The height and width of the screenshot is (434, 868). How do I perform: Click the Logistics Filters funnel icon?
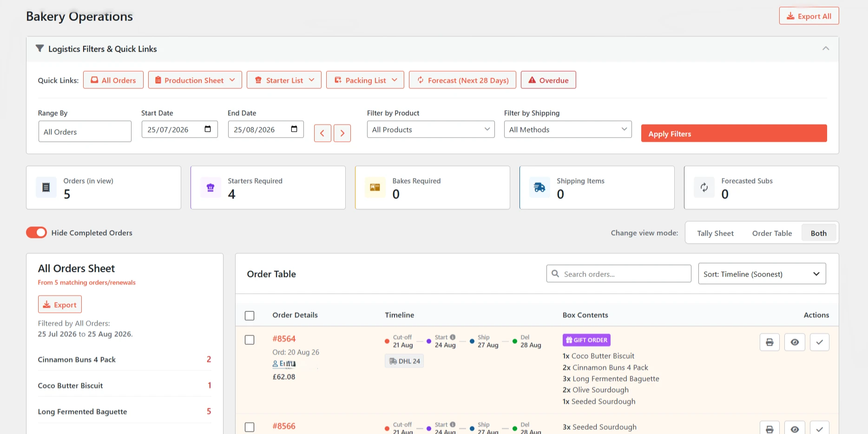[x=40, y=48]
